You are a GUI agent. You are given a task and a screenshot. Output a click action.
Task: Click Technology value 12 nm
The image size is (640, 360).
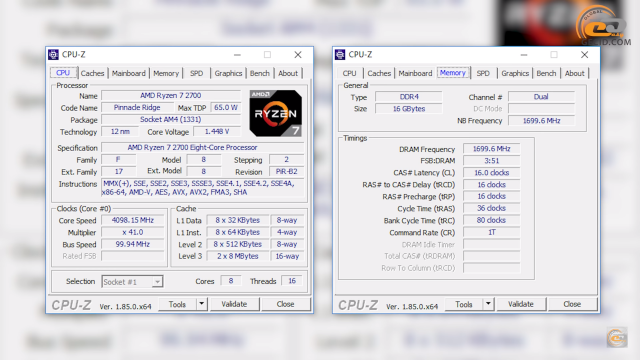point(120,131)
